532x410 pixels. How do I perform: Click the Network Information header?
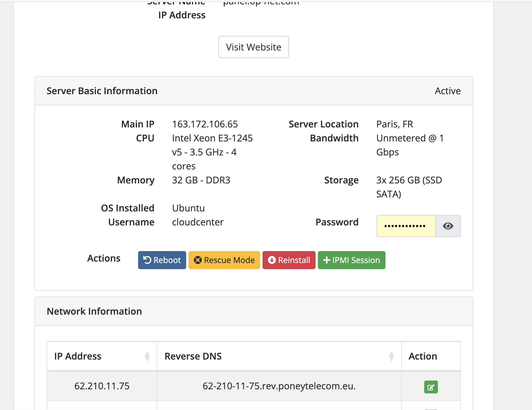pyautogui.click(x=94, y=311)
